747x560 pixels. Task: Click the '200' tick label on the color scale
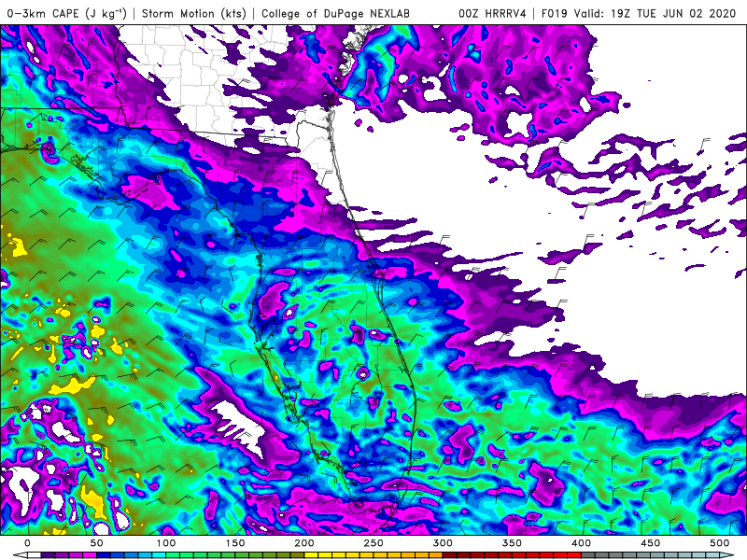[304, 543]
